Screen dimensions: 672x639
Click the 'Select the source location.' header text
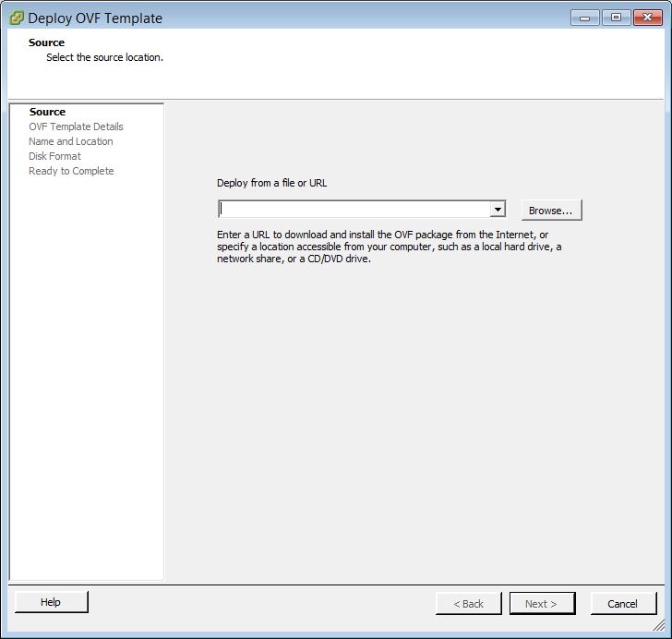(104, 57)
